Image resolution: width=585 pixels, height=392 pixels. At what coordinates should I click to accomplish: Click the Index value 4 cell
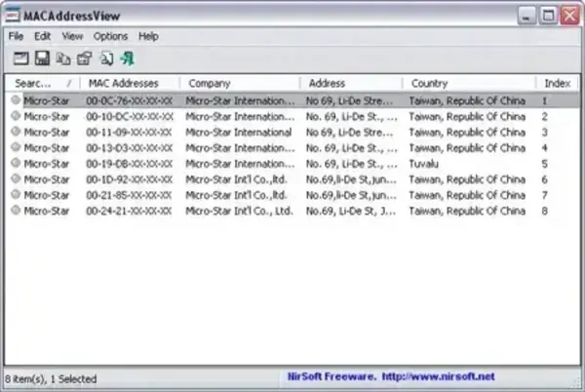[545, 148]
